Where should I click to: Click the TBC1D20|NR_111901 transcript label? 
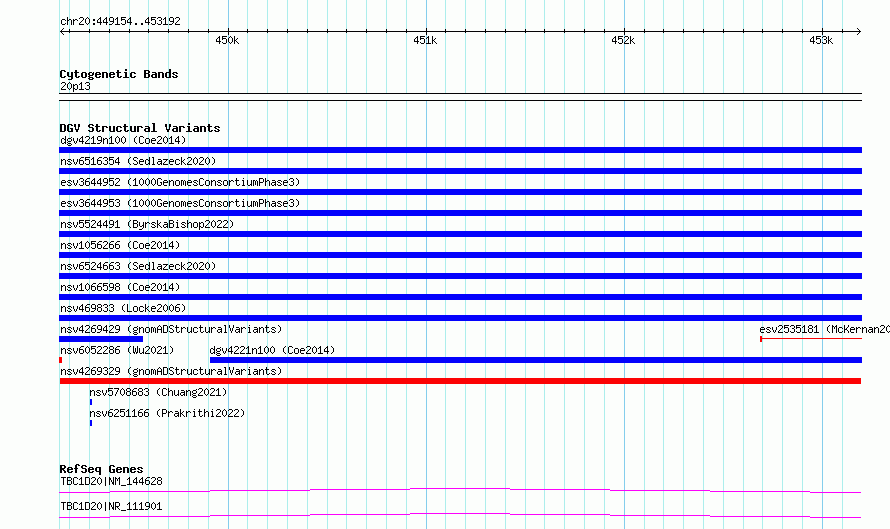coord(111,506)
